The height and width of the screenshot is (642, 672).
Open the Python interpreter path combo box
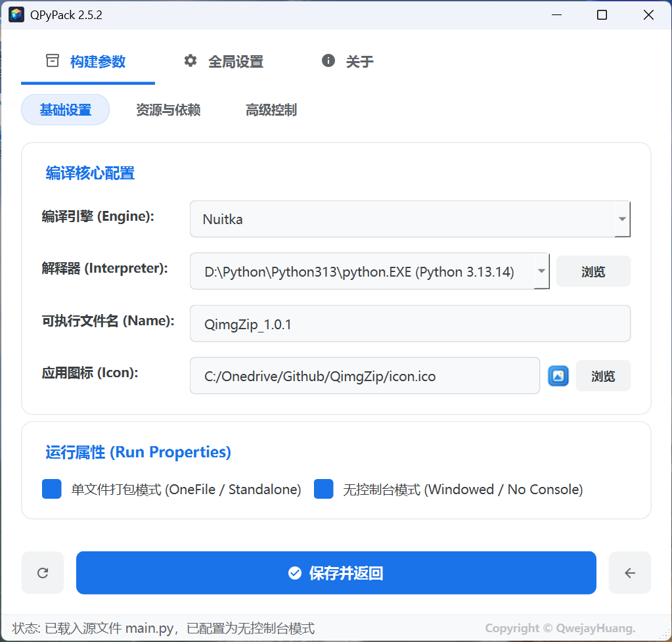pos(369,271)
